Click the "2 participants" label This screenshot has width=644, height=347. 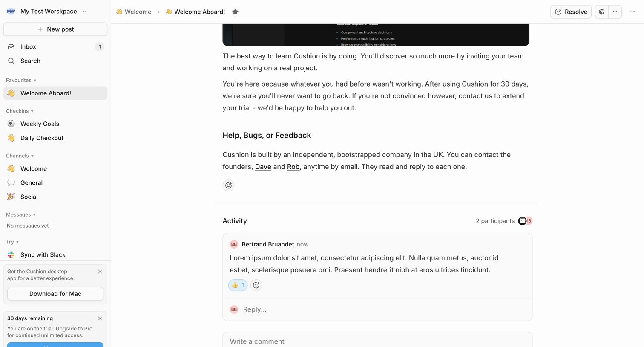tap(495, 221)
